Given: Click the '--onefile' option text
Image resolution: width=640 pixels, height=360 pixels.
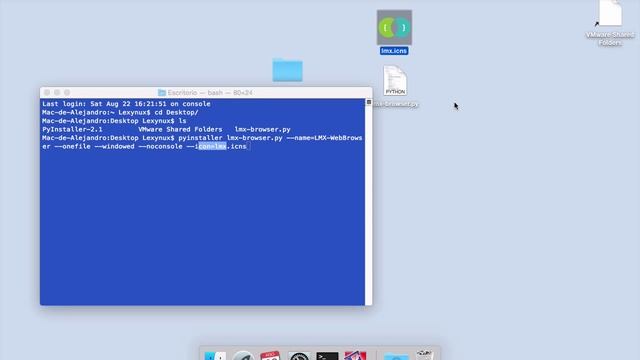Looking at the screenshot, I should pyautogui.click(x=72, y=147).
